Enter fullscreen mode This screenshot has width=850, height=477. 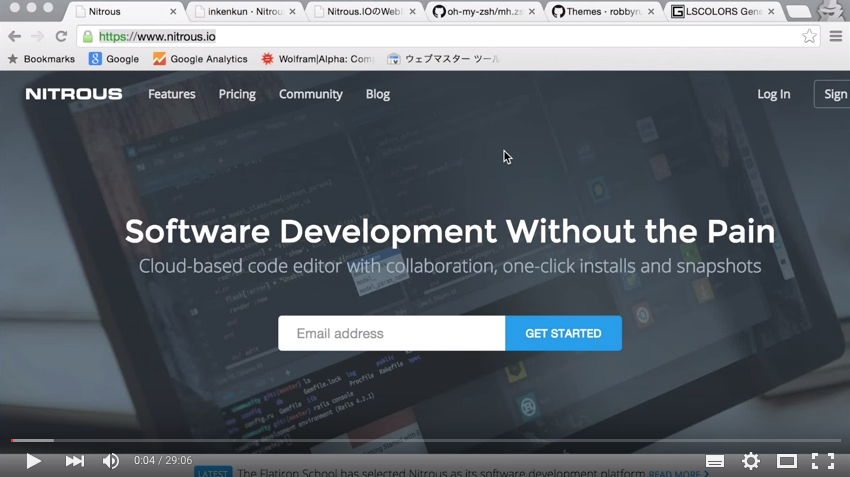[822, 461]
